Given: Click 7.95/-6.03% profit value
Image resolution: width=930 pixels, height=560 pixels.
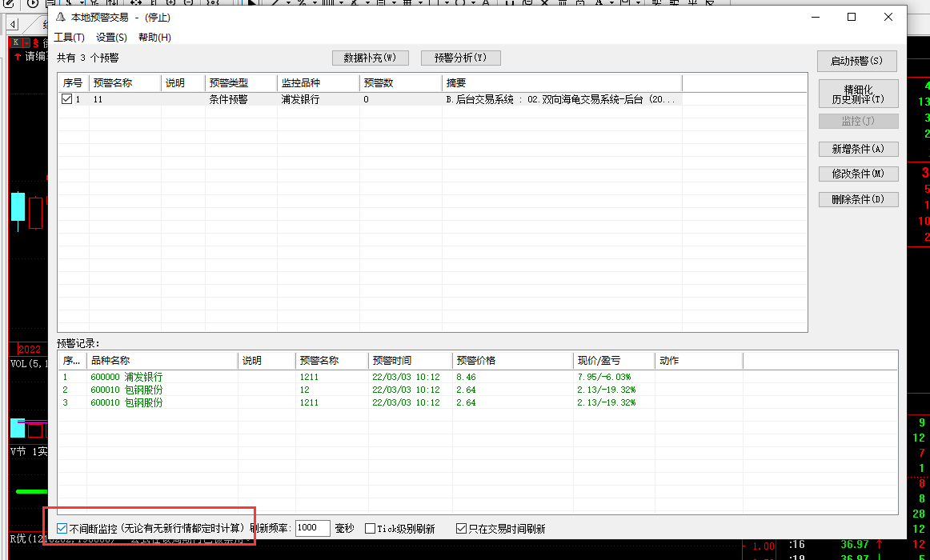Looking at the screenshot, I should pyautogui.click(x=604, y=377).
